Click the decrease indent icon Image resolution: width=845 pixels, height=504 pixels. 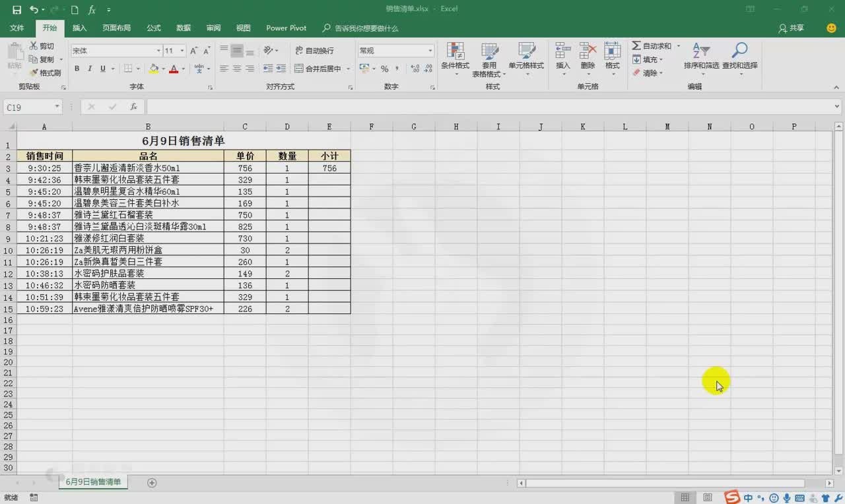(x=268, y=69)
